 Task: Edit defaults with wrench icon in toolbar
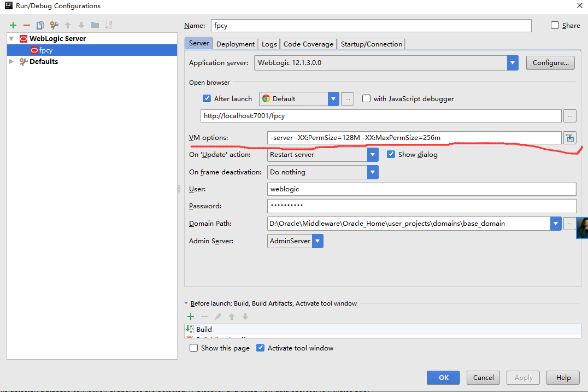point(54,25)
